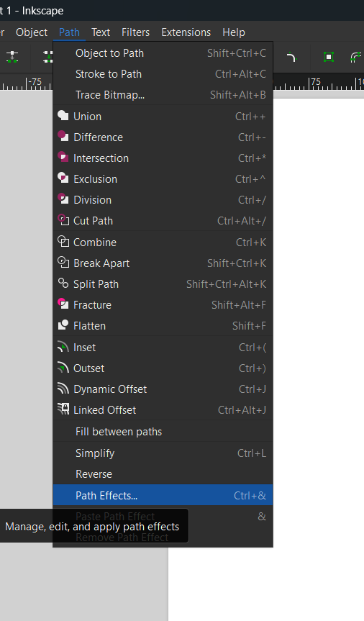The width and height of the screenshot is (364, 621).
Task: Select Union from the Path menu
Action: pos(163,117)
